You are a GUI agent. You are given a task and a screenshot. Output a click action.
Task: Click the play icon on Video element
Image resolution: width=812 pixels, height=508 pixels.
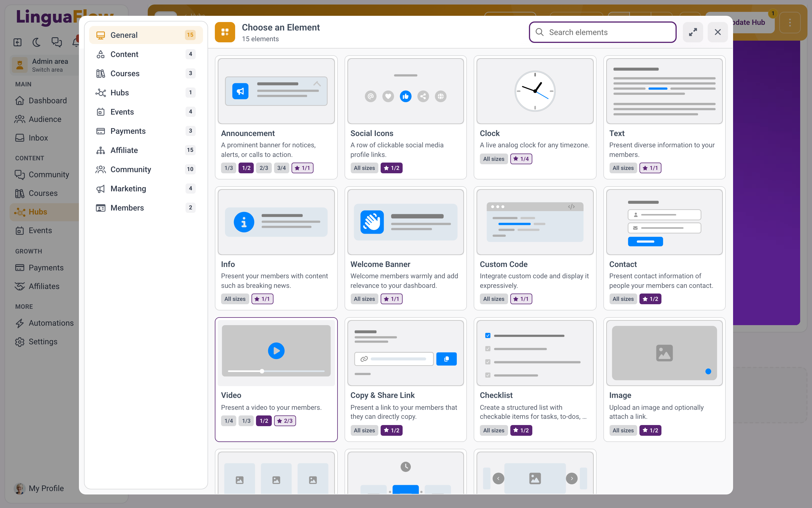point(276,351)
